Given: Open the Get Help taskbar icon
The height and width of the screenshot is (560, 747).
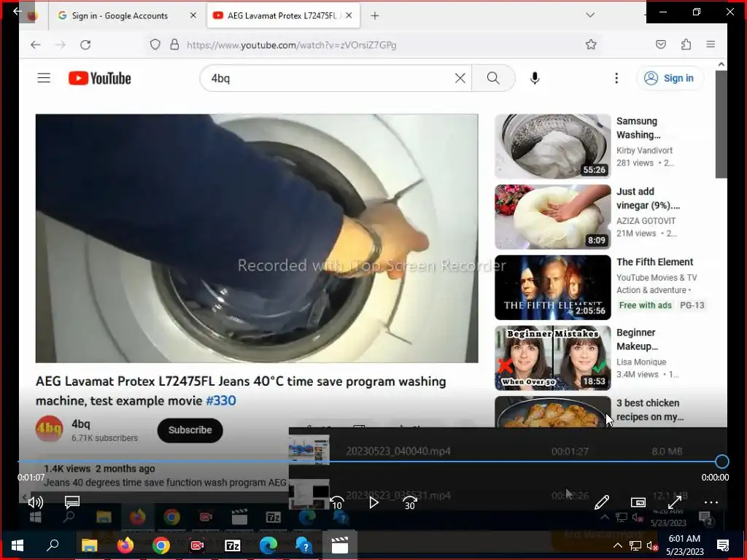Looking at the screenshot, I should (x=304, y=545).
